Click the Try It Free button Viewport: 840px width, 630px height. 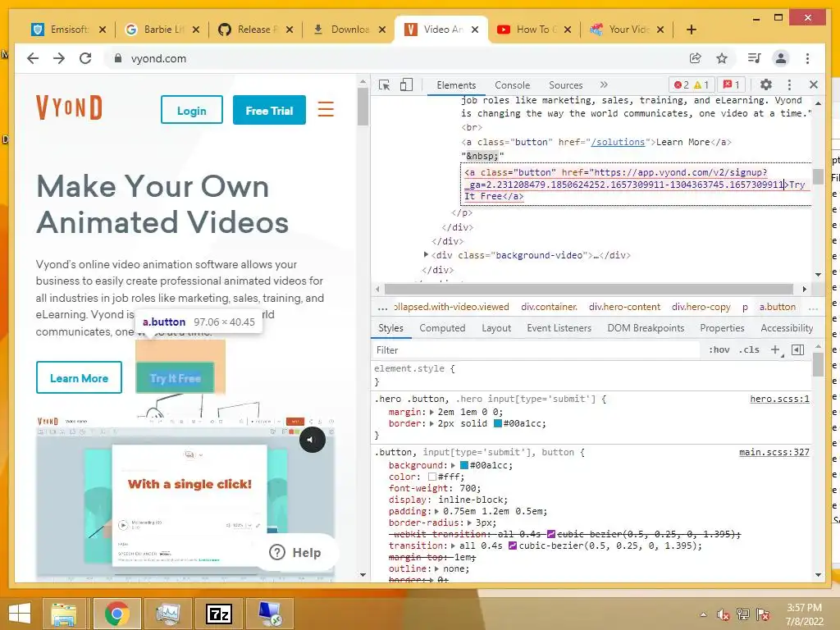coord(176,378)
